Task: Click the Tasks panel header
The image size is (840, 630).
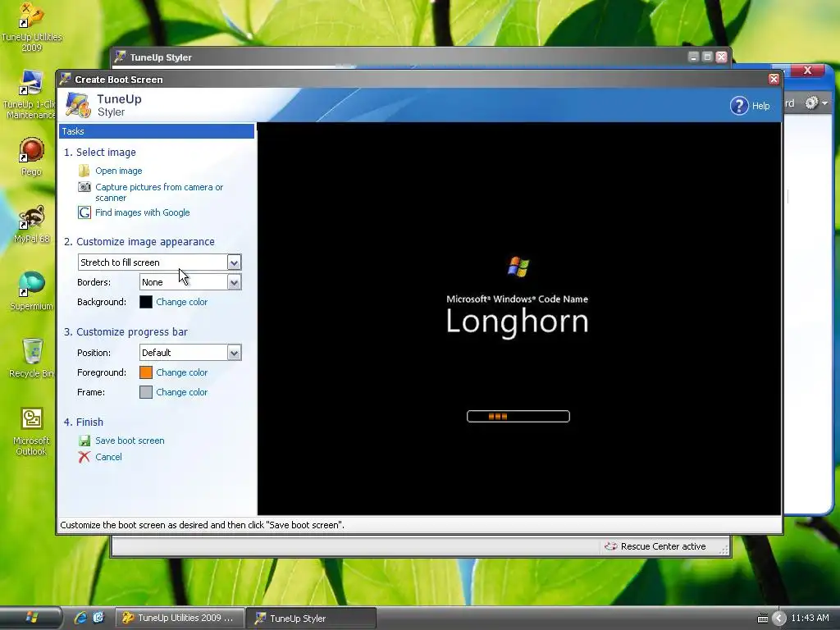Action: (157, 131)
